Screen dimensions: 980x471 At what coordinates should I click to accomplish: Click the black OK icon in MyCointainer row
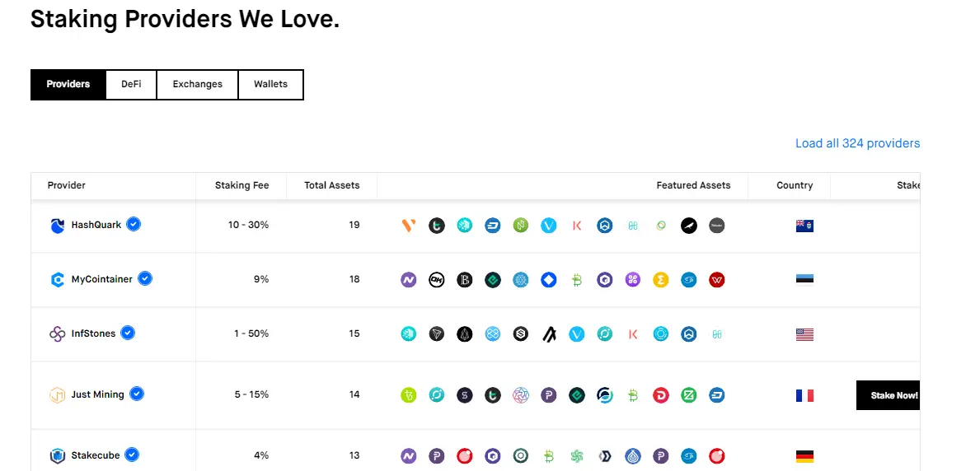[436, 280]
